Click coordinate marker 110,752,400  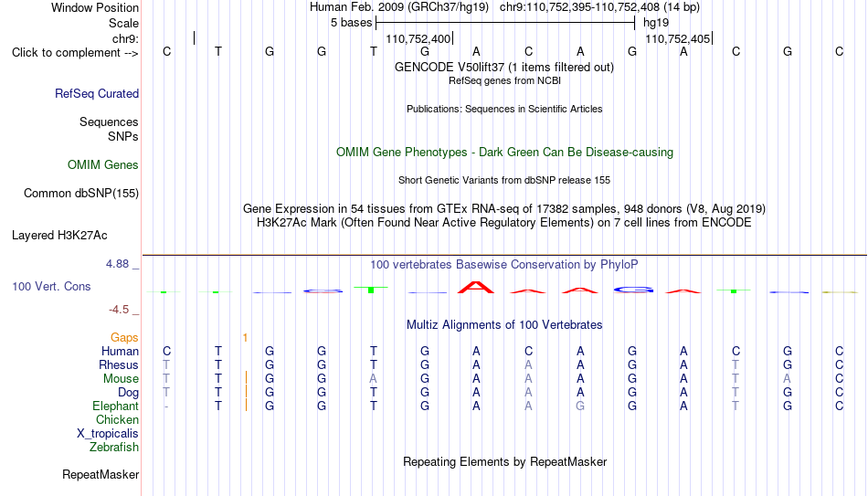[418, 38]
